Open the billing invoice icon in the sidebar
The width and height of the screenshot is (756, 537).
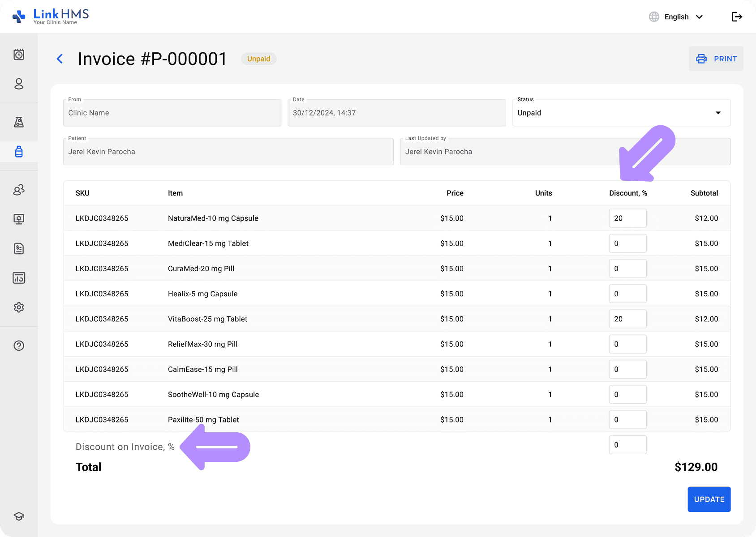pos(19,248)
